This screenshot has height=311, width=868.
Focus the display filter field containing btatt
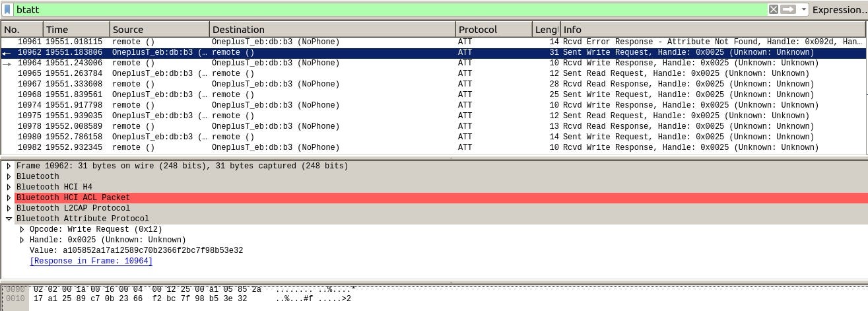click(389, 9)
